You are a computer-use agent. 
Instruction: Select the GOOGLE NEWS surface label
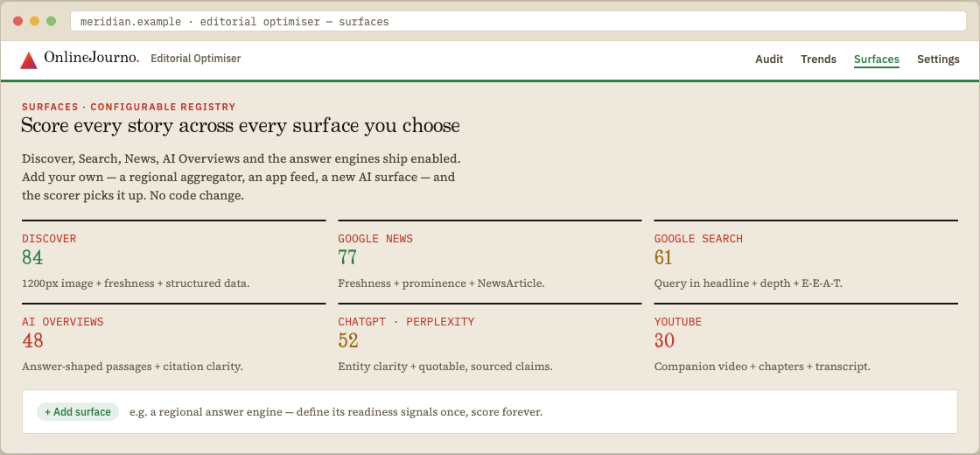[375, 239]
